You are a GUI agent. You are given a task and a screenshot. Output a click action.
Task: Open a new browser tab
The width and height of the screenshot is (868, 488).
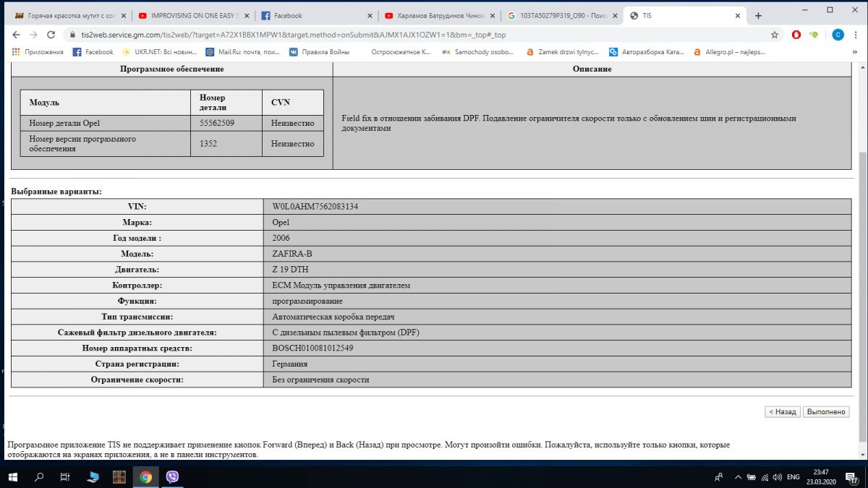coord(758,15)
